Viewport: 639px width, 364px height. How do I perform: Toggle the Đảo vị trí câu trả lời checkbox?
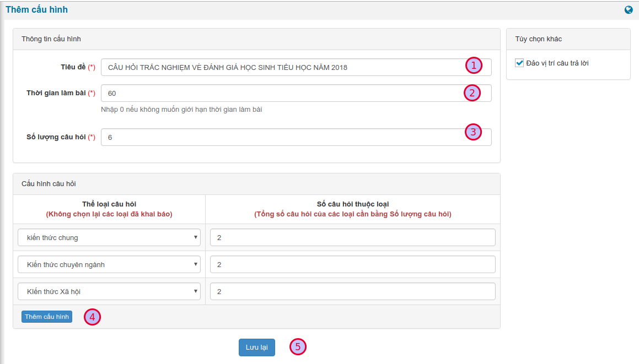(x=519, y=63)
